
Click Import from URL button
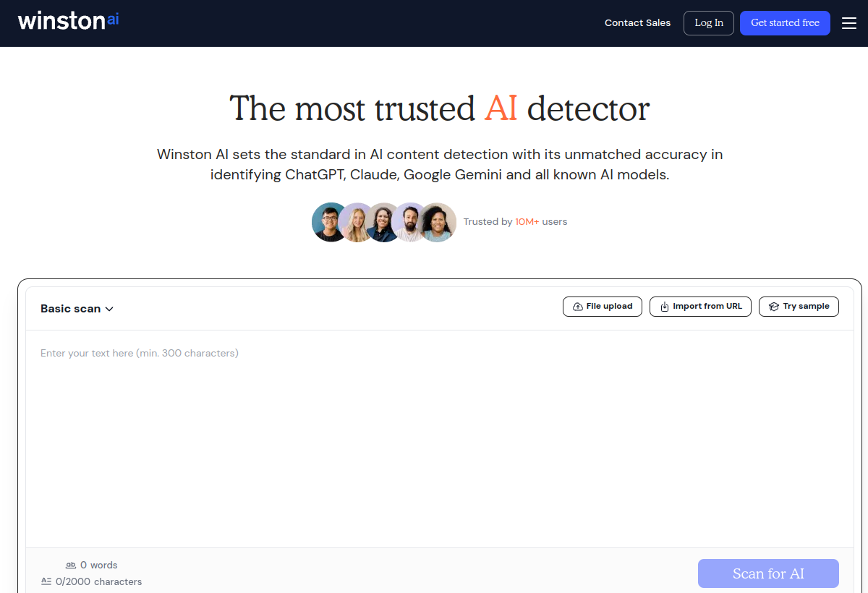(701, 307)
